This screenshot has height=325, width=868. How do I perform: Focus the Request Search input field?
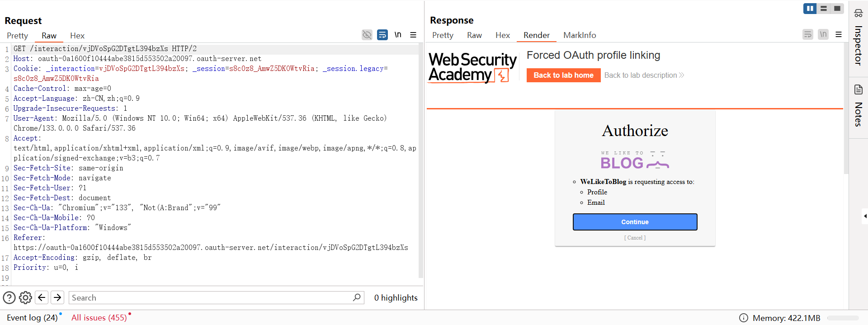coord(210,298)
